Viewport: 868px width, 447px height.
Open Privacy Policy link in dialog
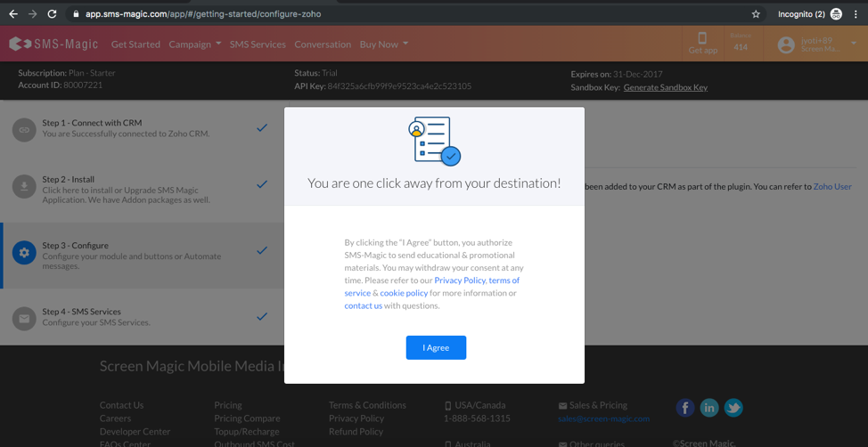pyautogui.click(x=460, y=280)
